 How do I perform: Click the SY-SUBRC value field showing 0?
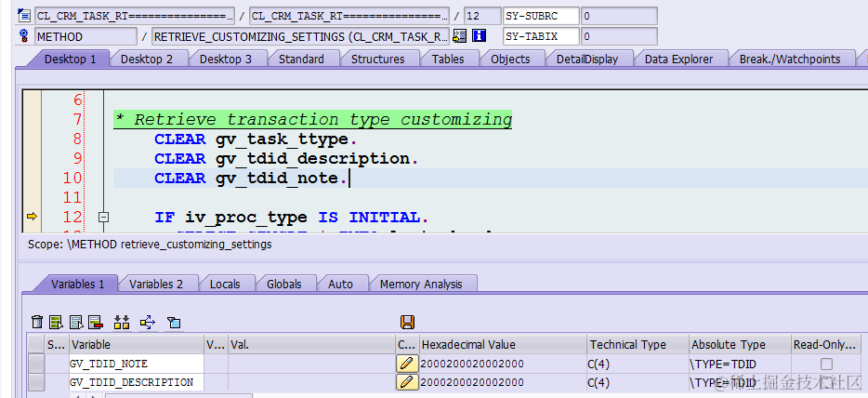(620, 16)
